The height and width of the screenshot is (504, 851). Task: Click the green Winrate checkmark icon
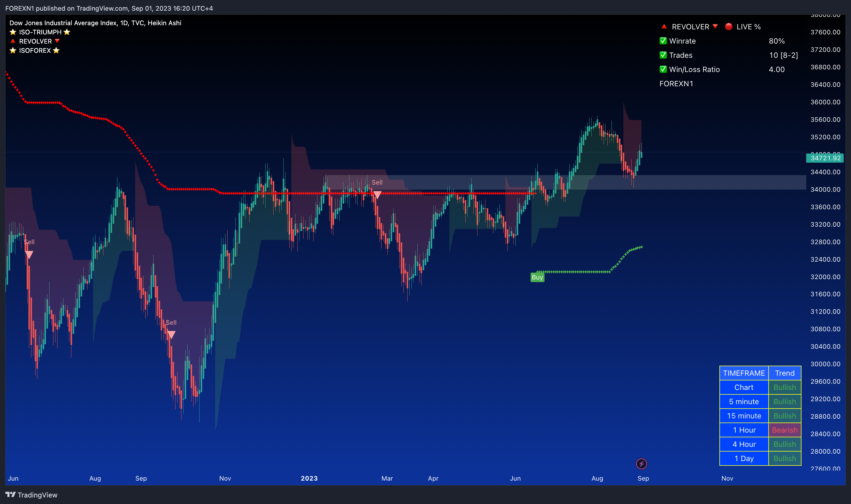pos(663,41)
